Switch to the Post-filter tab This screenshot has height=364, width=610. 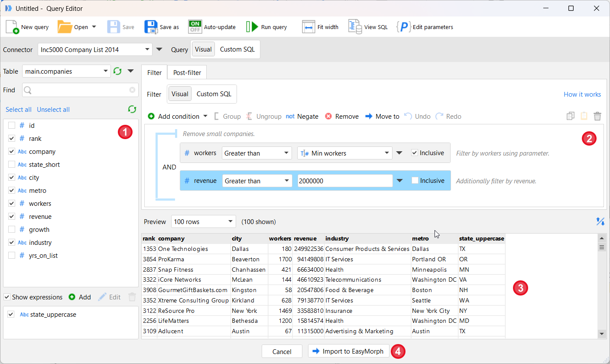[x=187, y=72]
